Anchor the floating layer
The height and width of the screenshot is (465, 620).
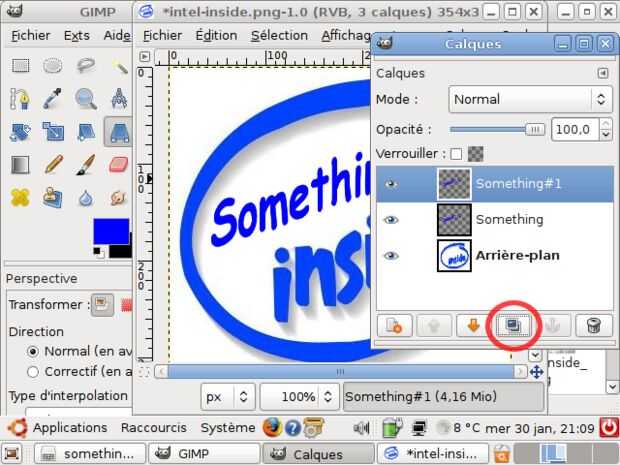[x=553, y=325]
